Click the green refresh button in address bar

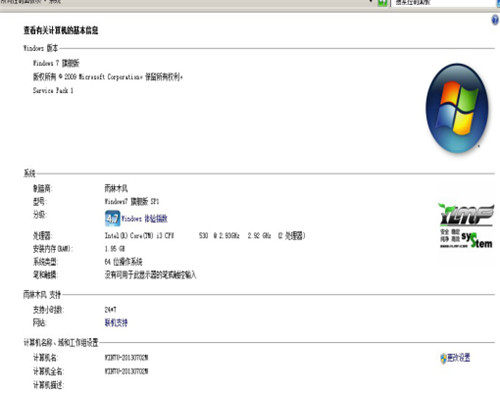[x=382, y=3]
